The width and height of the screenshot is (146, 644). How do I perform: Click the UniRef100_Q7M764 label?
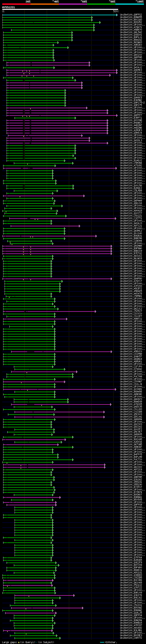click(131, 557)
